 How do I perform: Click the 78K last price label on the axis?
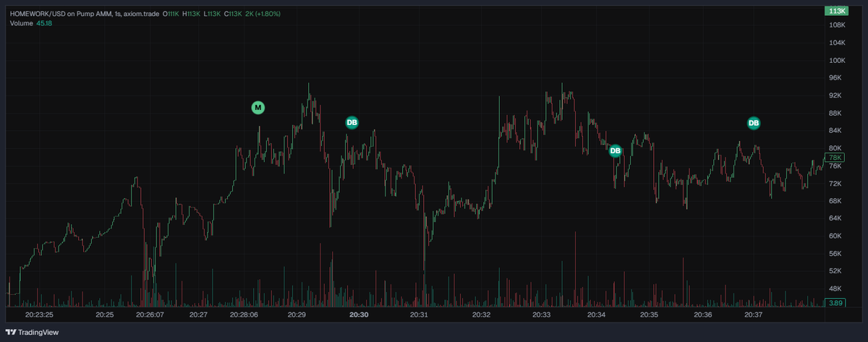click(836, 157)
